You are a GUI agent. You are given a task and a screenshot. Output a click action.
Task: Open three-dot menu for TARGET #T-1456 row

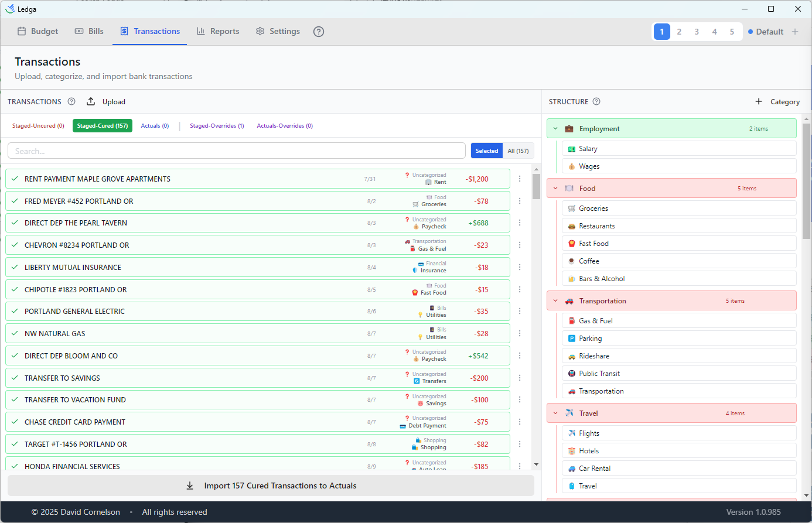tap(520, 444)
